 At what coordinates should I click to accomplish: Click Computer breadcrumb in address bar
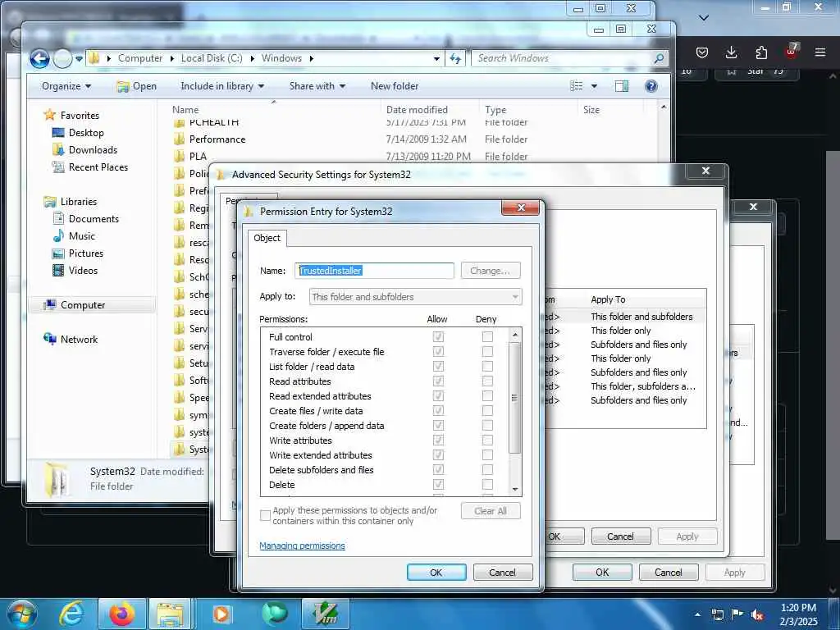[140, 58]
